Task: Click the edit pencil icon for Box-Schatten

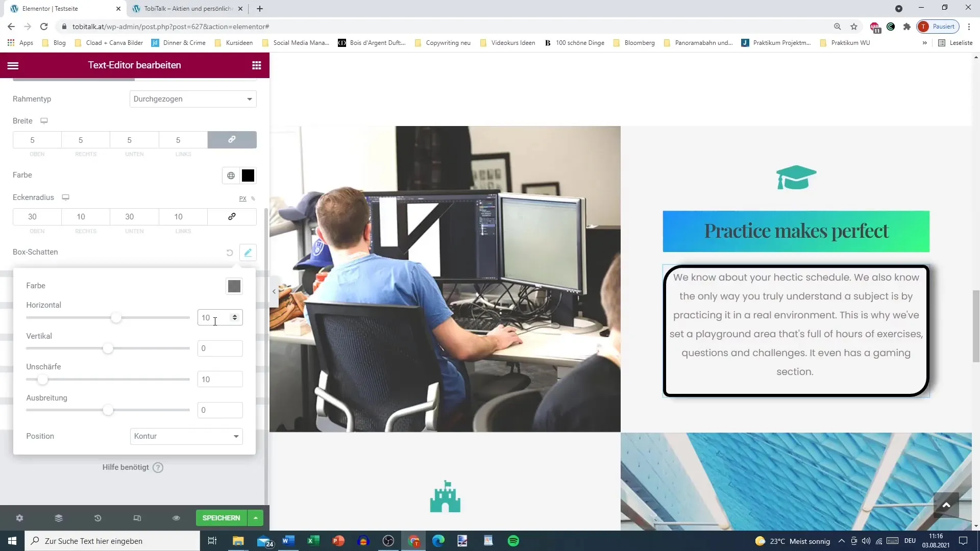Action: tap(249, 253)
